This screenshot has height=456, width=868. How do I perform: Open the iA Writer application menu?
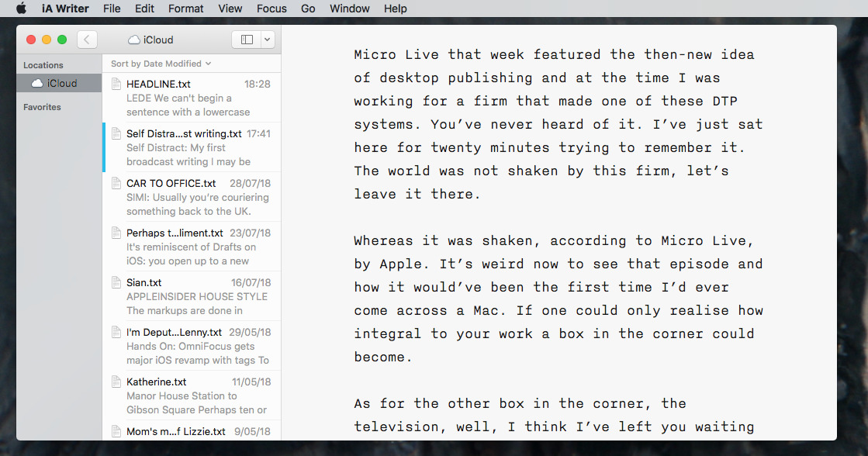pyautogui.click(x=65, y=9)
